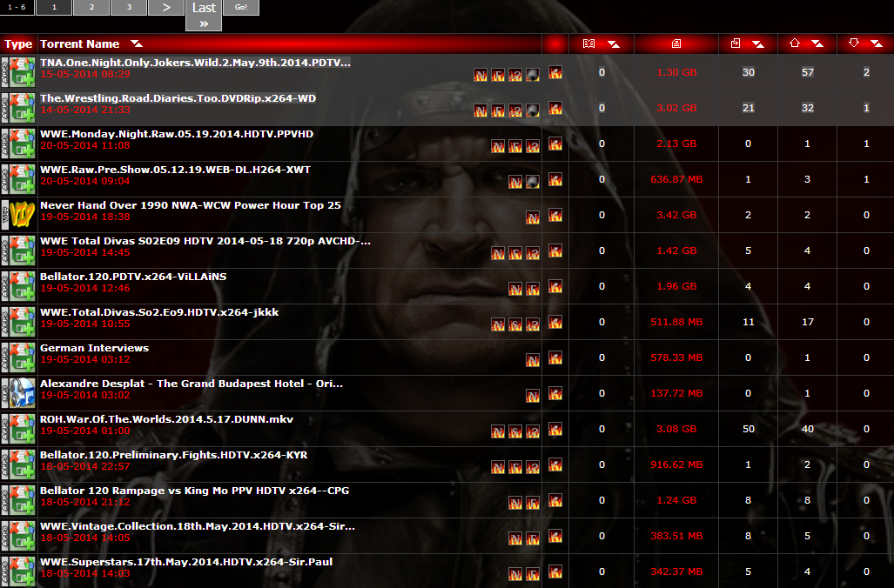Open ROH.War.Of.The.Worlds.2014.5.17.DUNN.mkv link
The height and width of the screenshot is (588, 894).
166,419
